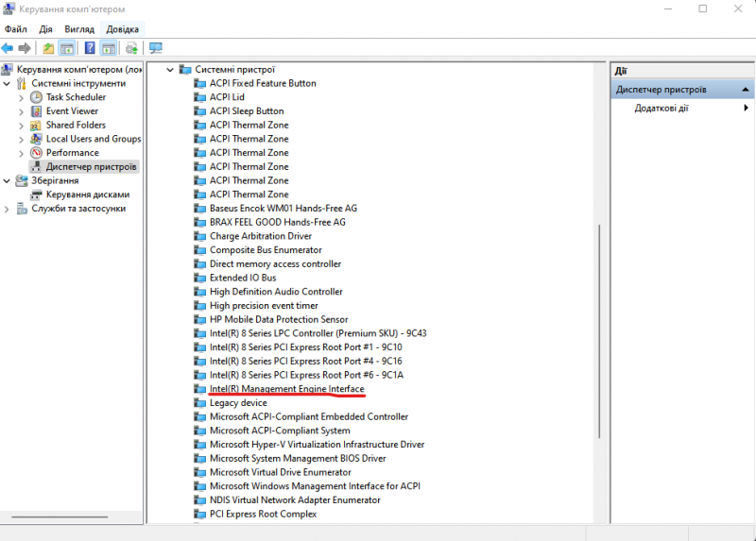Click the device list vertical scrollbar
The image size is (756, 541).
pyautogui.click(x=597, y=283)
